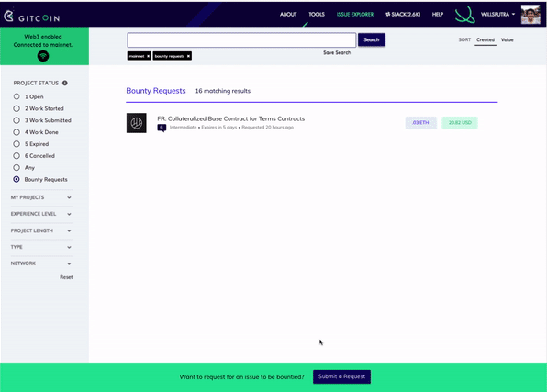
Task: Select the Bounty Requests radio
Action: pyautogui.click(x=17, y=179)
